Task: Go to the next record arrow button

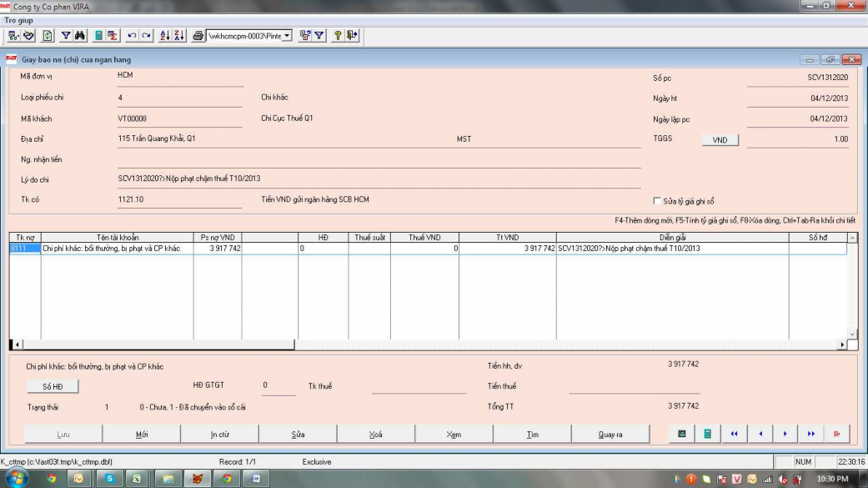Action: 785,434
